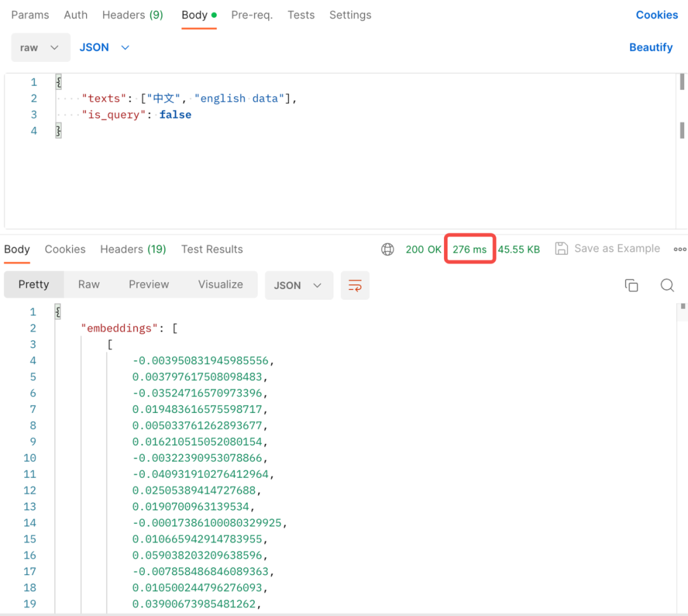Collapse the response root brace on line 1
Screen dimensions: 688x616
tap(57, 312)
